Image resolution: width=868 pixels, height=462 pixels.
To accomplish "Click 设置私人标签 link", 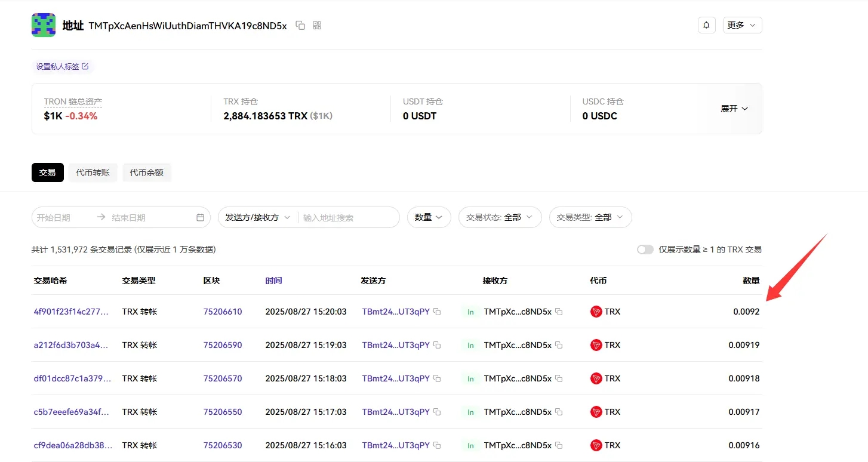I will 63,66.
